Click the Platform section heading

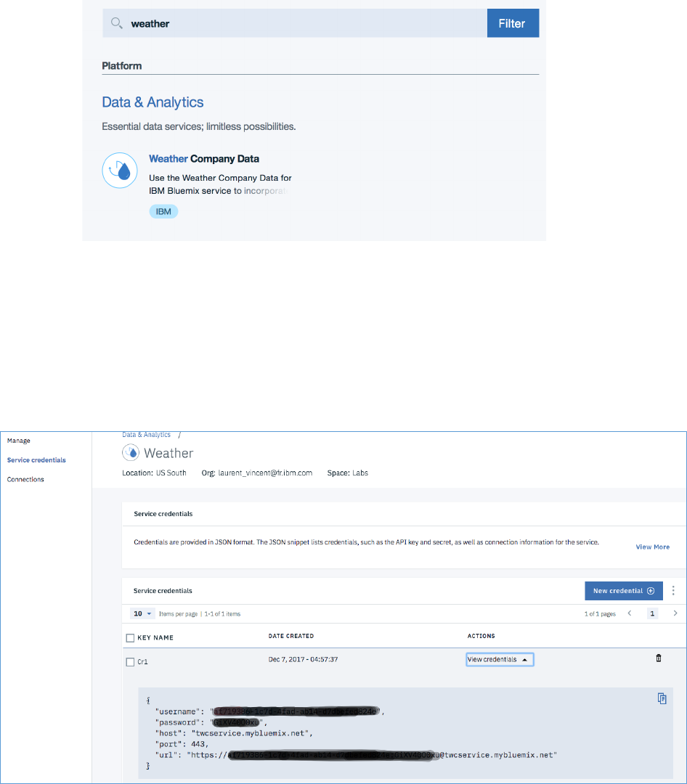point(121,66)
